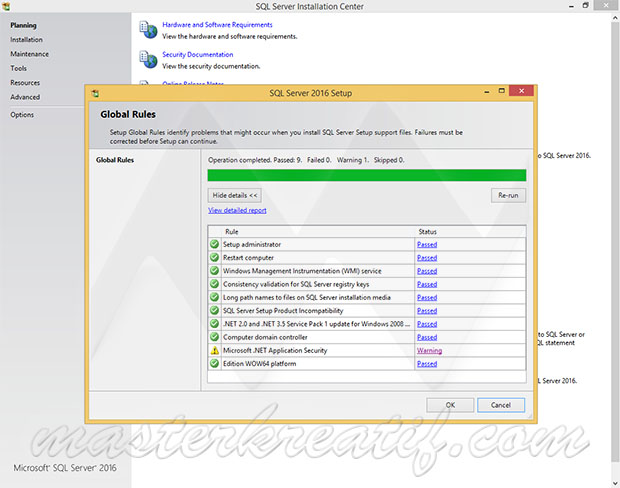Screen dimensions: 620x488
Task: Collapse details with Hide details button
Action: [234, 195]
